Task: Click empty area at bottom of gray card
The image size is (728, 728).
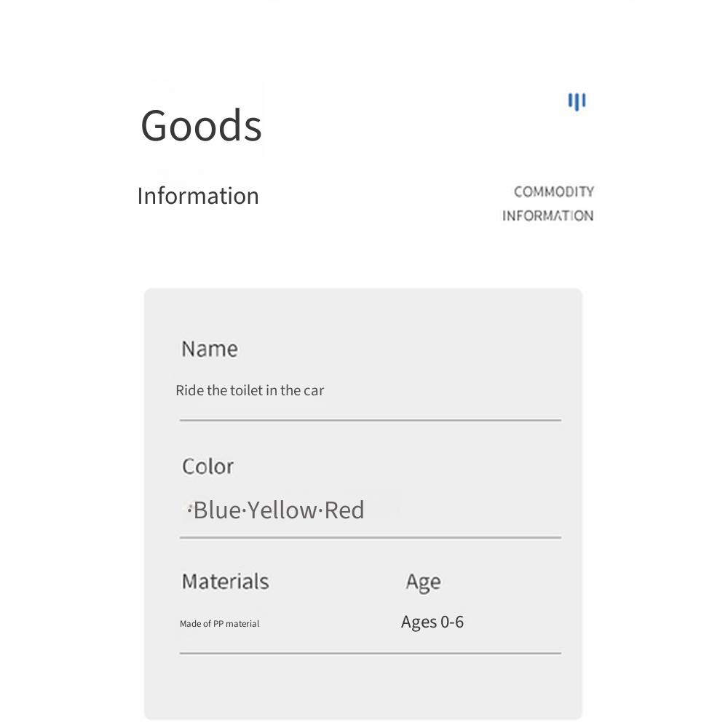Action: [363, 687]
